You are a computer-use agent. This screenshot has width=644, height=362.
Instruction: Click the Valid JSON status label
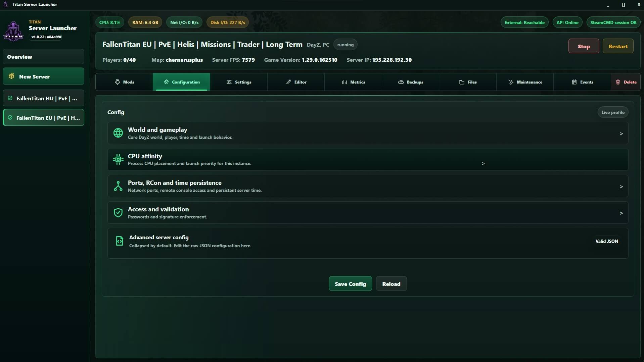(x=606, y=241)
